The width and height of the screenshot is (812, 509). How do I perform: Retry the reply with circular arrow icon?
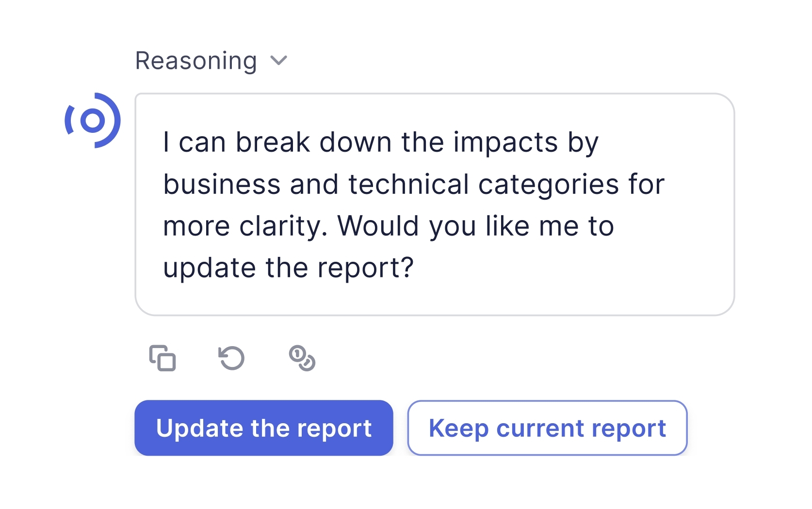pyautogui.click(x=232, y=358)
